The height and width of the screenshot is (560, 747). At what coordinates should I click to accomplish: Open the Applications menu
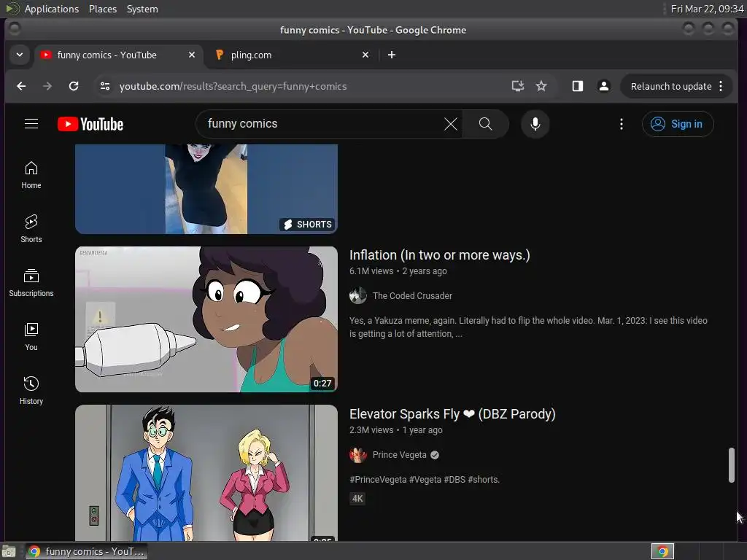[52, 9]
